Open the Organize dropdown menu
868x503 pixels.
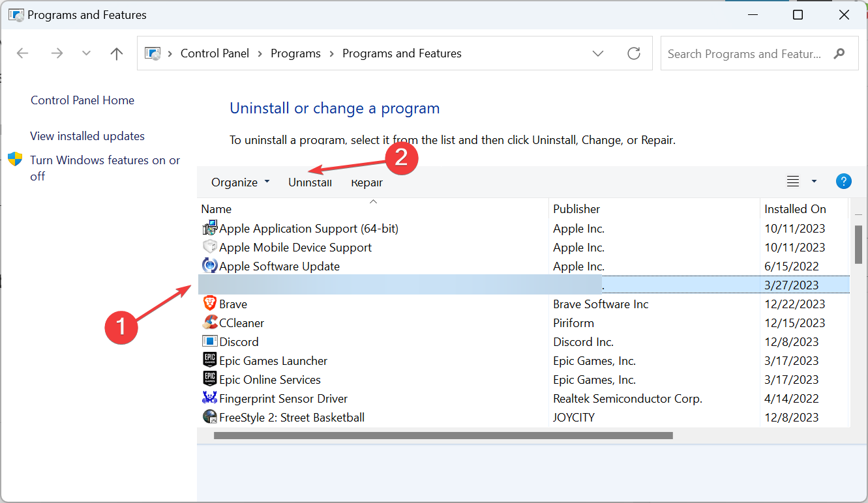pyautogui.click(x=240, y=182)
